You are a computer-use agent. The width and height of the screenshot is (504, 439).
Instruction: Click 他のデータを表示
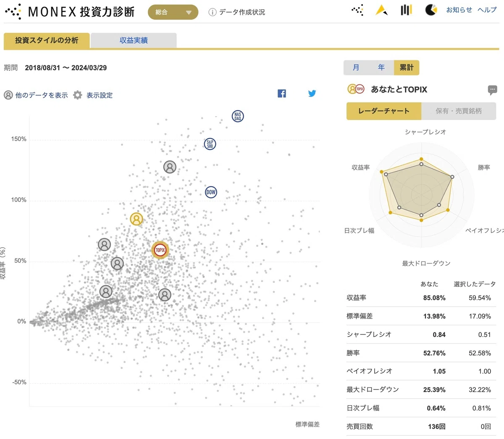[36, 95]
